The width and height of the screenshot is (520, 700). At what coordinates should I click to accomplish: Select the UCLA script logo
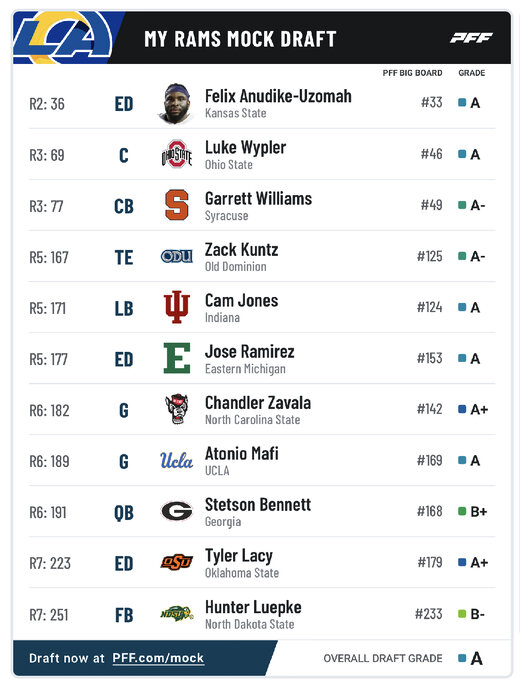pos(177,460)
